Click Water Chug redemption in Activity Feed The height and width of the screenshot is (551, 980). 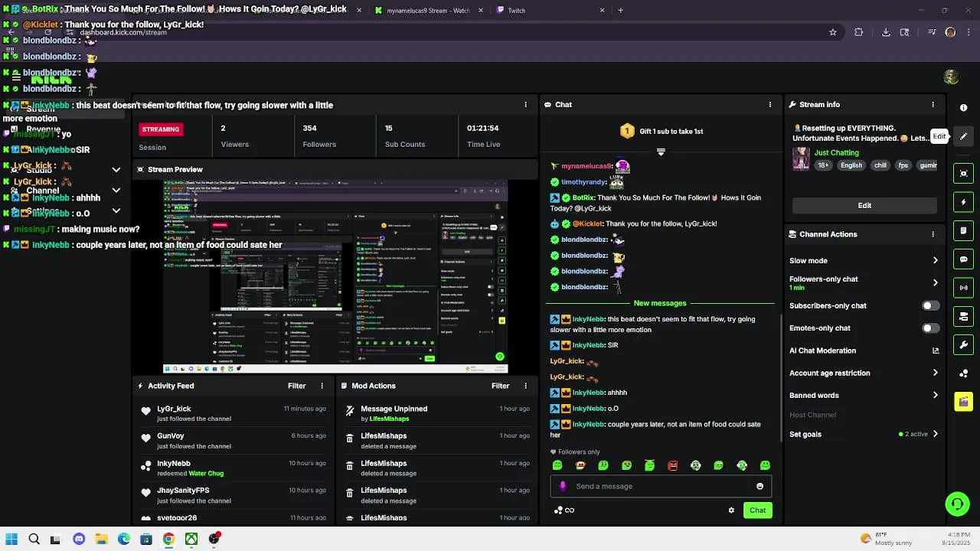coord(206,474)
